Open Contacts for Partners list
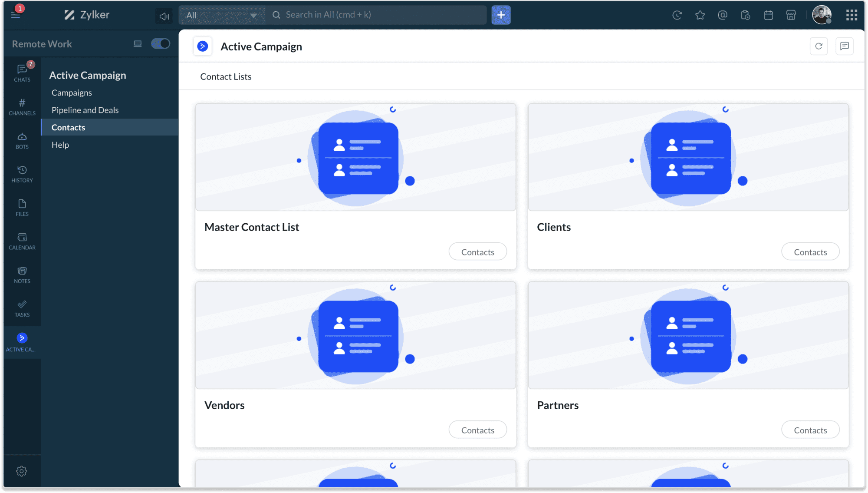Screen dimensions: 868x493 [x=810, y=430]
